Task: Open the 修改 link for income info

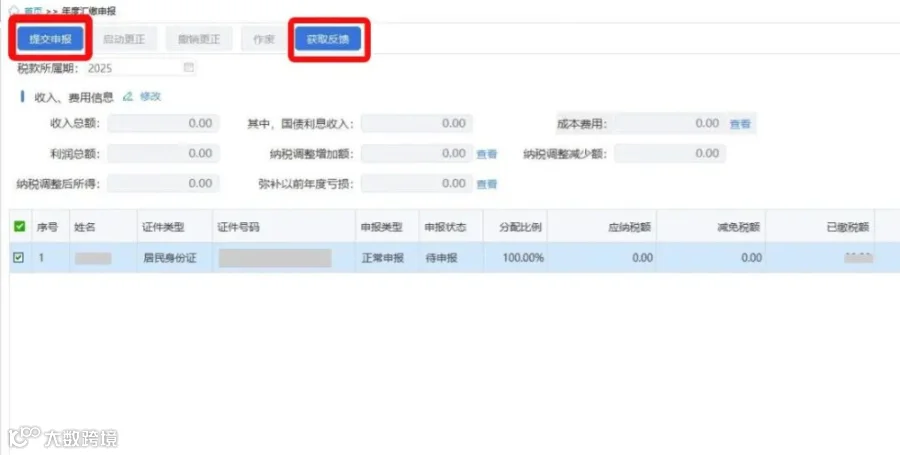Action: tap(150, 96)
